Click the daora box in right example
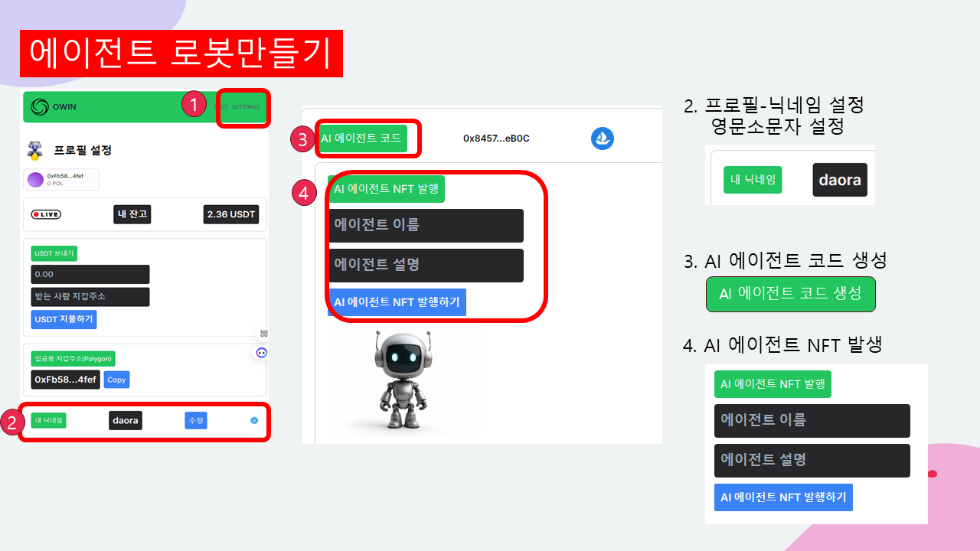This screenshot has height=551, width=980. [840, 180]
